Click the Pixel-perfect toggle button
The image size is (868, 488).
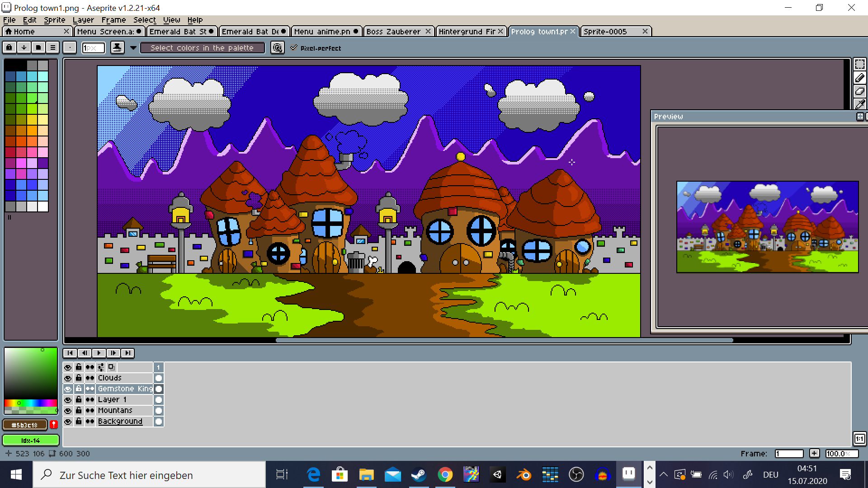[x=294, y=47]
